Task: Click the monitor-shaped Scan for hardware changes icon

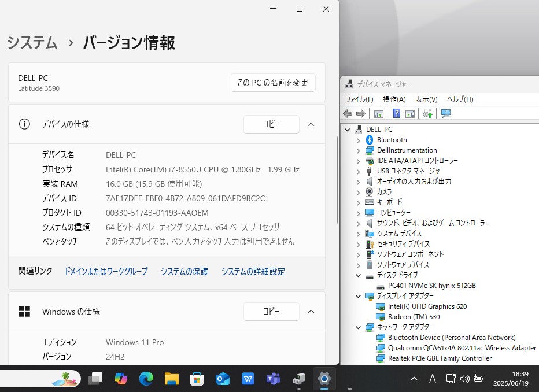Action: (x=446, y=113)
